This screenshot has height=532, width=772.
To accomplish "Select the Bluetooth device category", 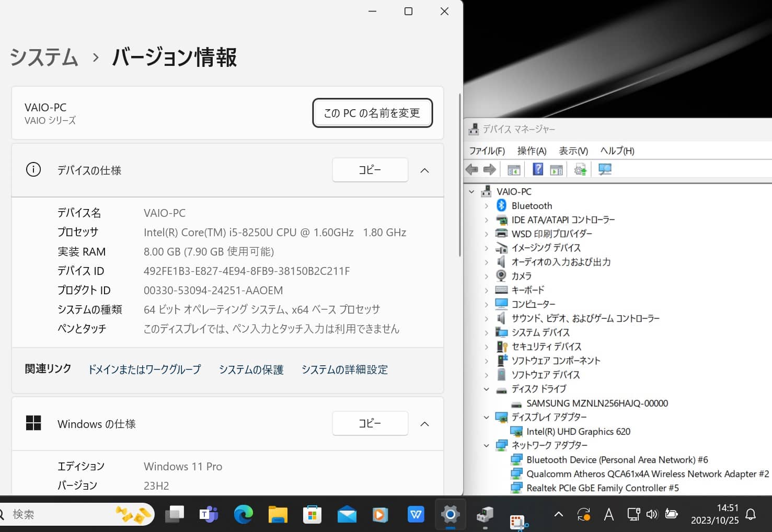I will point(532,206).
